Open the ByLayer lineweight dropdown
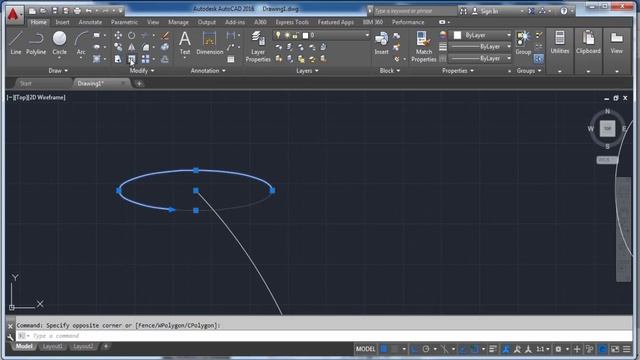640x360 pixels. tap(481, 47)
